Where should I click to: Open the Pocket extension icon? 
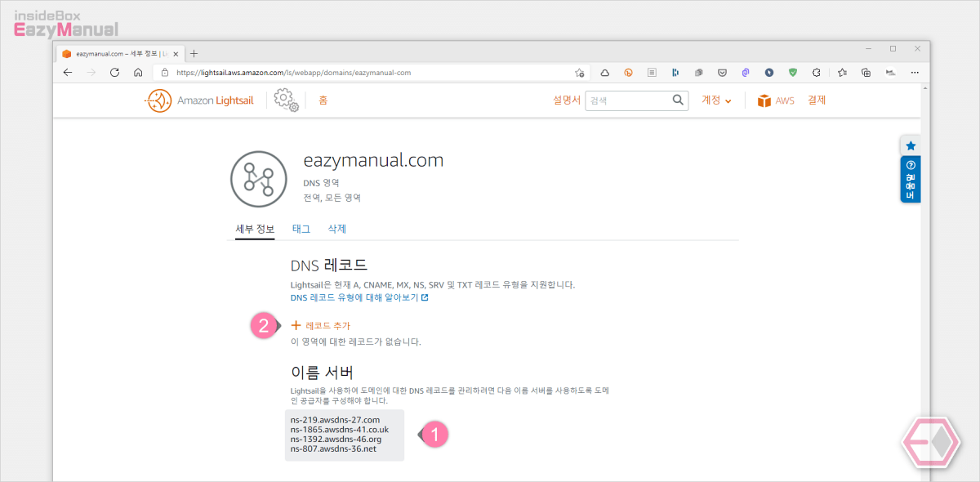click(x=722, y=72)
